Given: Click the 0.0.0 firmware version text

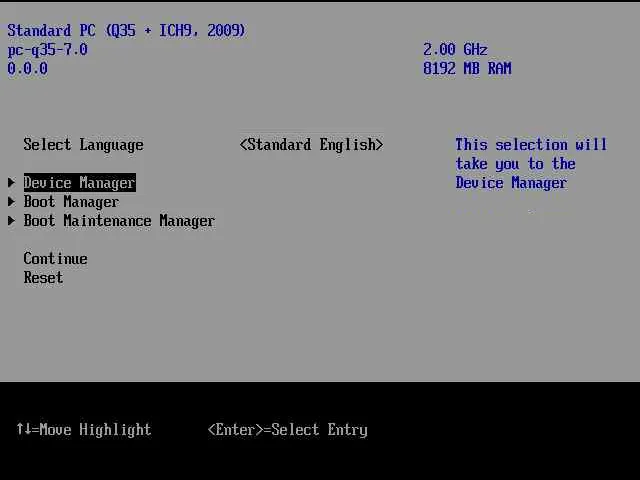Looking at the screenshot, I should pyautogui.click(x=27, y=68).
